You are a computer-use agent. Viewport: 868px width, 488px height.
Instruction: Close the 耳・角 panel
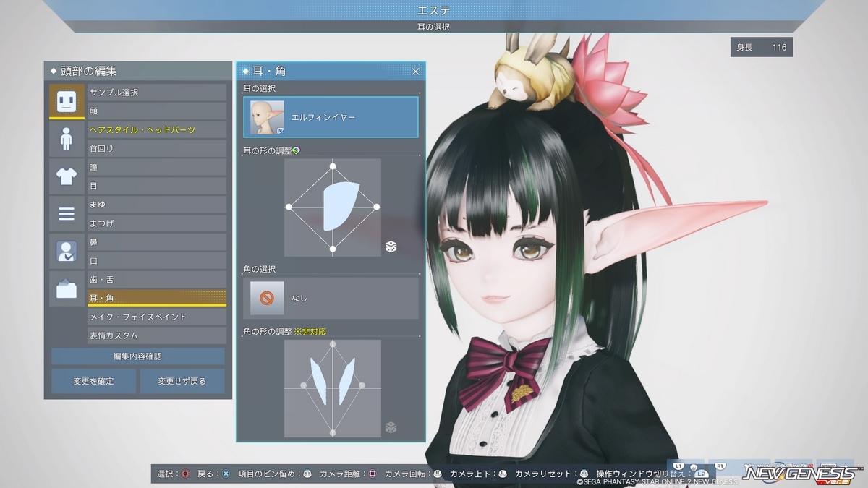[x=416, y=71]
